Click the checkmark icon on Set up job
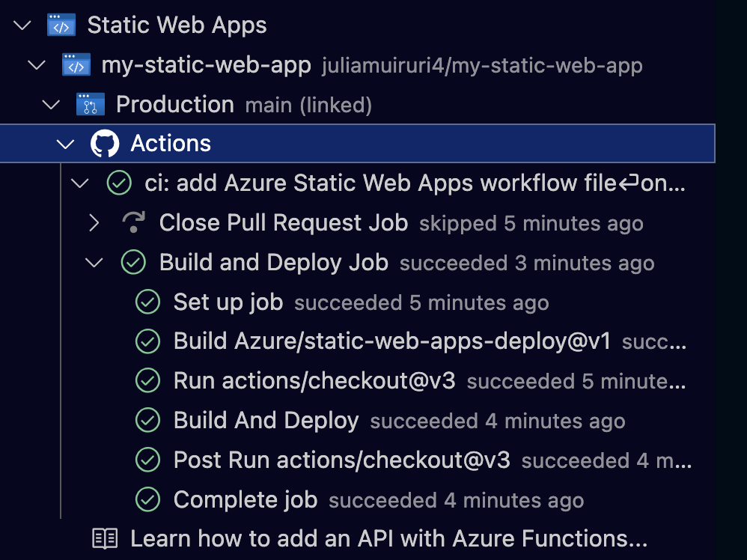This screenshot has height=560, width=747. coord(147,302)
